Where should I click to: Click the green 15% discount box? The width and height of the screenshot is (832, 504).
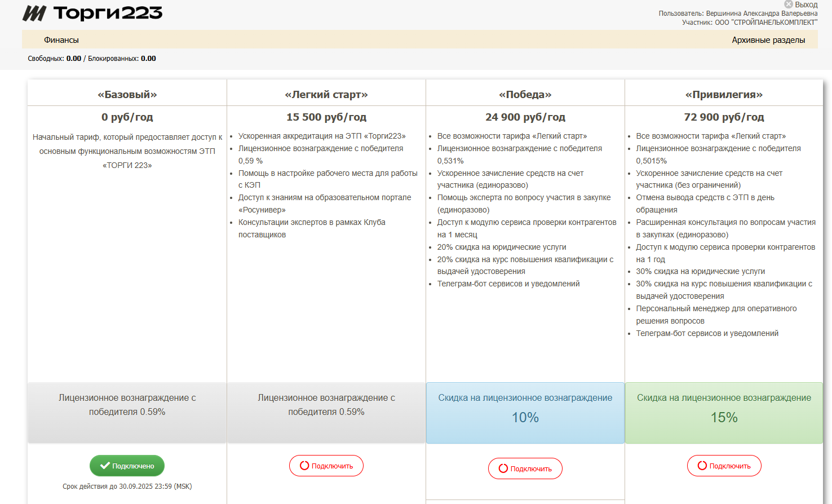point(724,413)
